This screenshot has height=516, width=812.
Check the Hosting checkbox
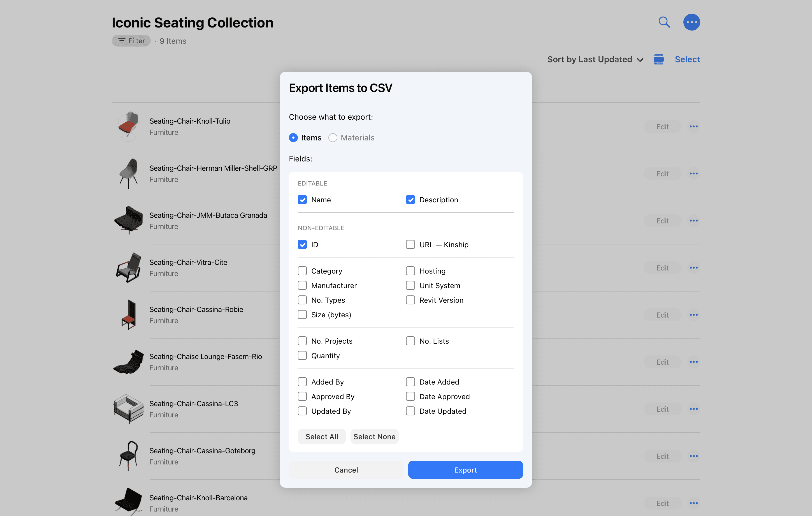coord(410,271)
